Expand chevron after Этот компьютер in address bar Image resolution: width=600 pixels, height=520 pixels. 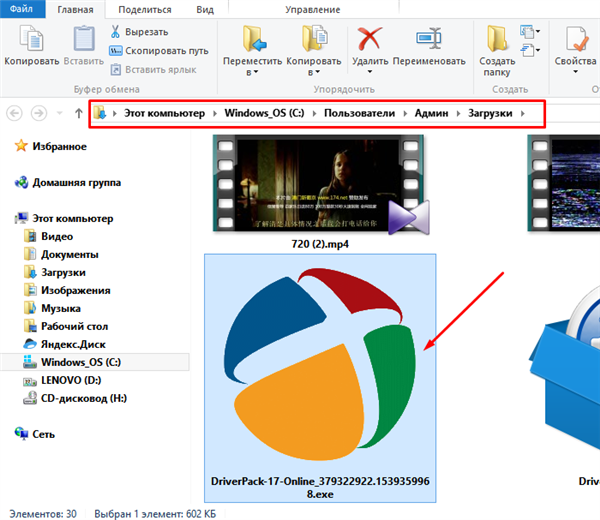click(x=215, y=113)
